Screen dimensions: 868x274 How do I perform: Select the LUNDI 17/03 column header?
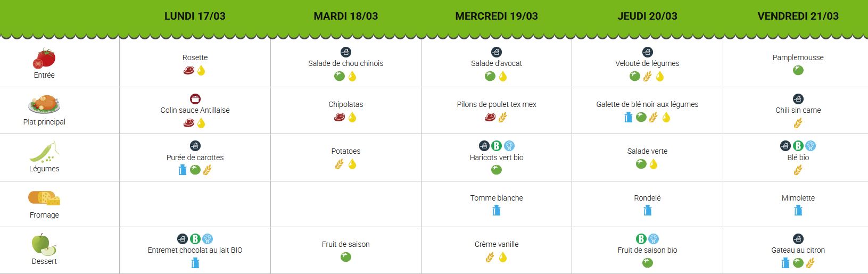(195, 16)
